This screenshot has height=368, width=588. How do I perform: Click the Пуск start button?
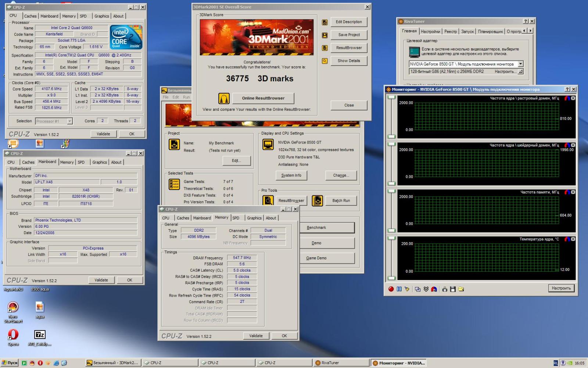pyautogui.click(x=10, y=363)
